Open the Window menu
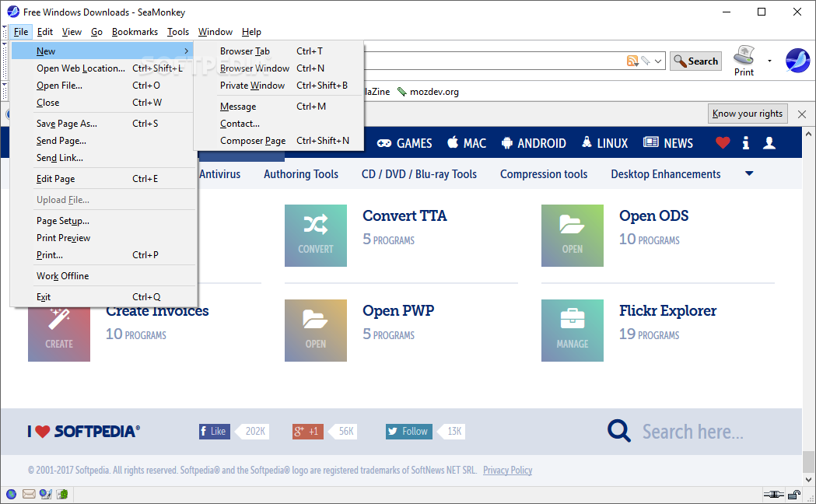Image resolution: width=816 pixels, height=504 pixels. (x=215, y=32)
